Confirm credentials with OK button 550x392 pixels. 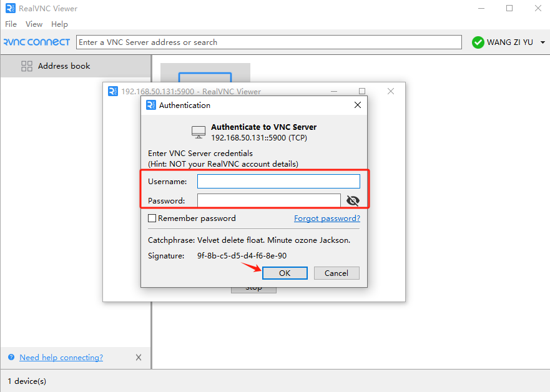coord(285,273)
